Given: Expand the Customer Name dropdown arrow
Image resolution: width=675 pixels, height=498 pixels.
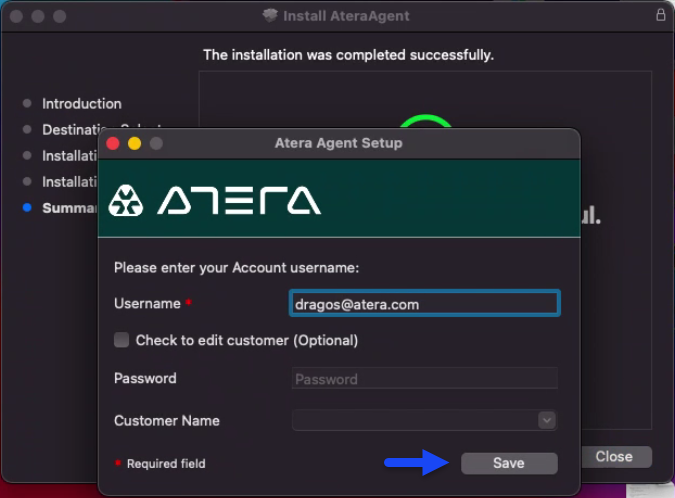Looking at the screenshot, I should [x=547, y=420].
